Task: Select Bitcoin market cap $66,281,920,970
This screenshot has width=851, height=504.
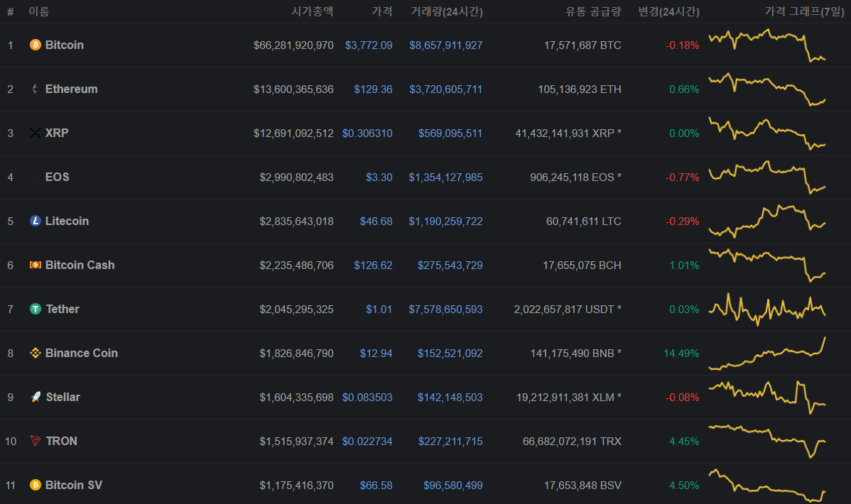Action: click(293, 45)
